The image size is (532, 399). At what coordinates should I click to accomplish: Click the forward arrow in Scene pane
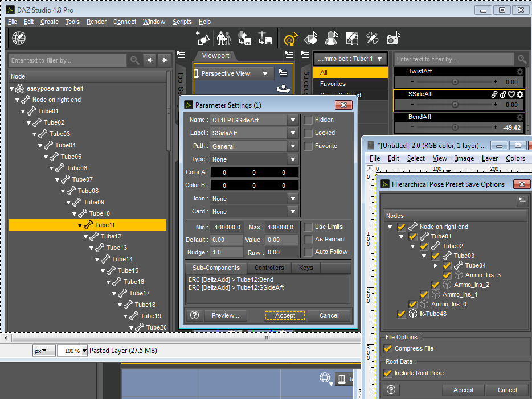(x=165, y=60)
